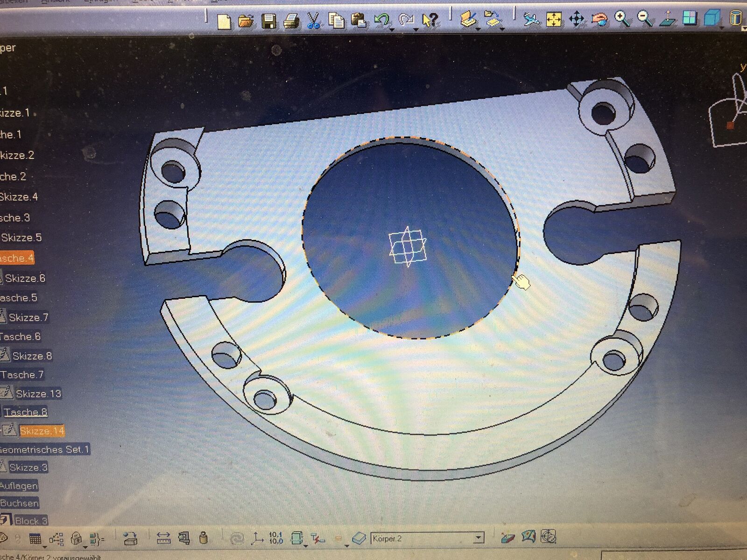Click the axis system icon in bottom toolbar
Viewport: 747px width, 560px height.
257,539
